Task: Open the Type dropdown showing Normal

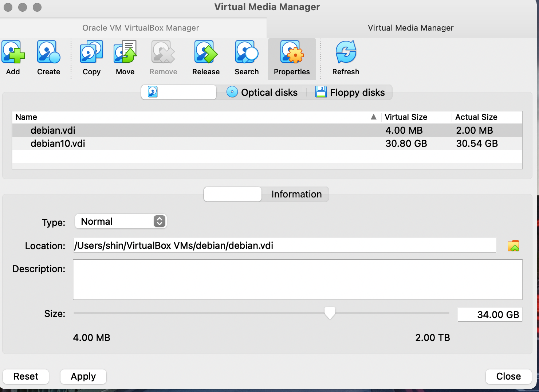Action: click(x=121, y=221)
